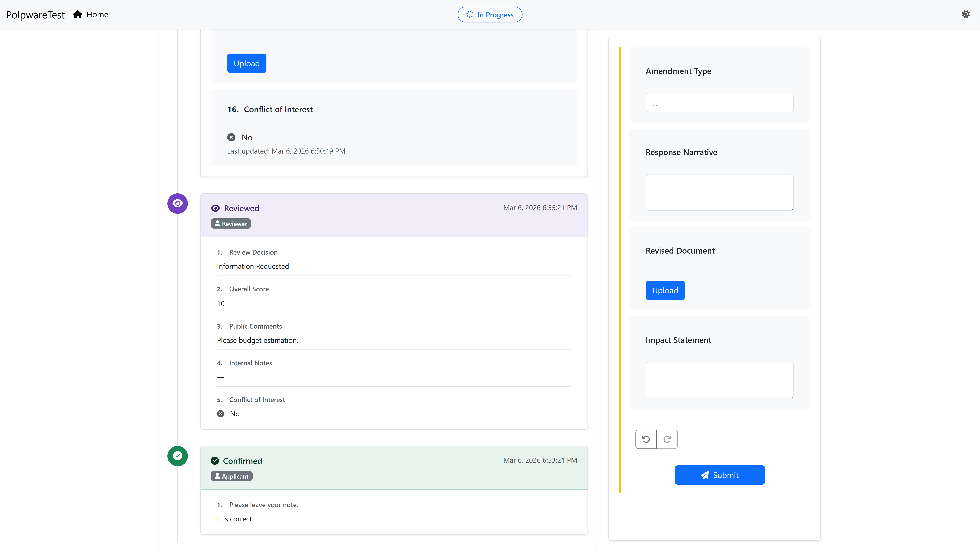Click the green Confirmed timeline check marker
This screenshot has width=980, height=551.
(x=177, y=456)
